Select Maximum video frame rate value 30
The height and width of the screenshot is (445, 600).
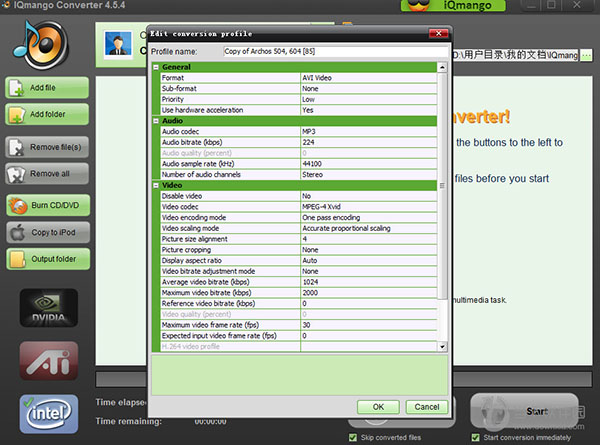[x=368, y=325]
